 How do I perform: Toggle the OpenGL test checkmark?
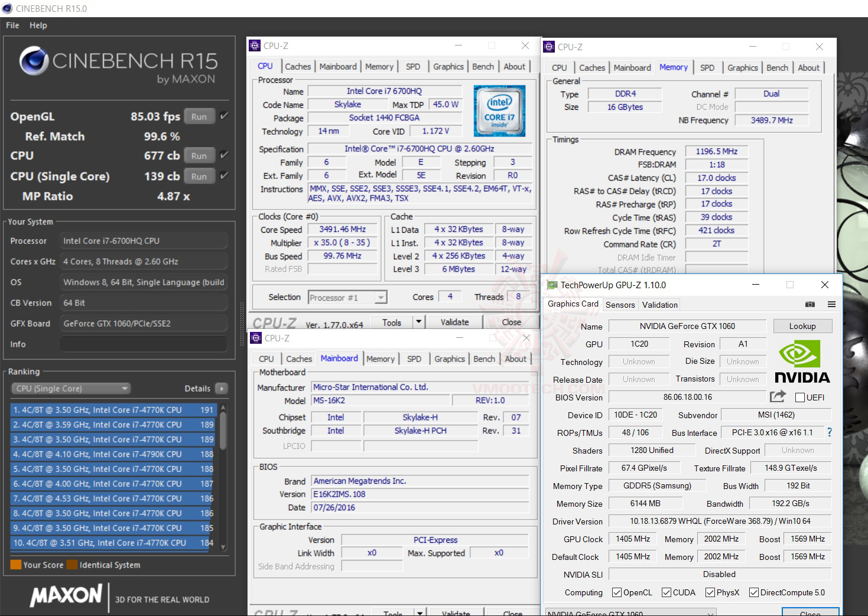pos(224,116)
